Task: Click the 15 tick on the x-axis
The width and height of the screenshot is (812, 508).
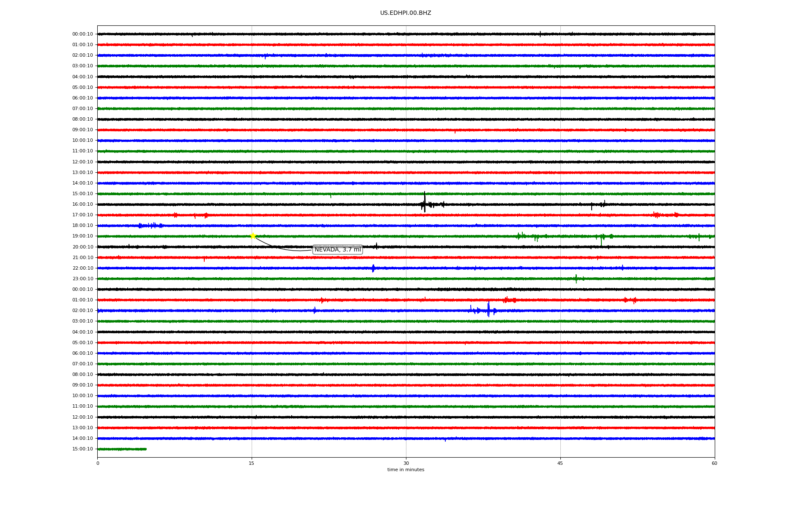Action: tap(252, 463)
